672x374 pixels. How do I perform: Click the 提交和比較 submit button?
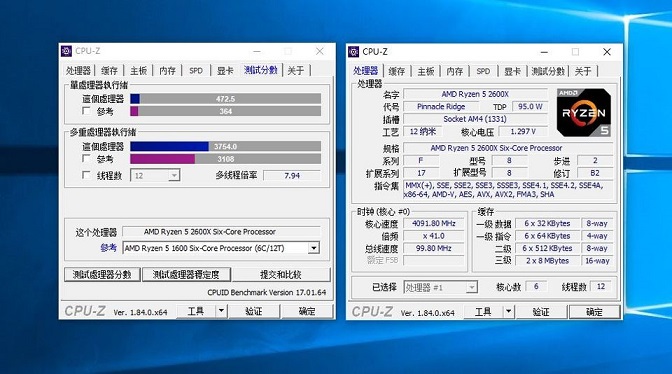pyautogui.click(x=281, y=274)
